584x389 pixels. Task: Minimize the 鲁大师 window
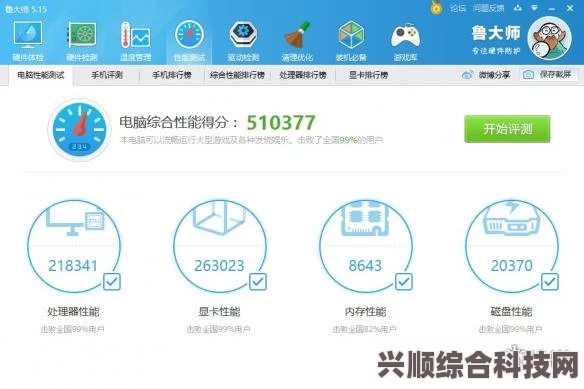click(x=552, y=8)
